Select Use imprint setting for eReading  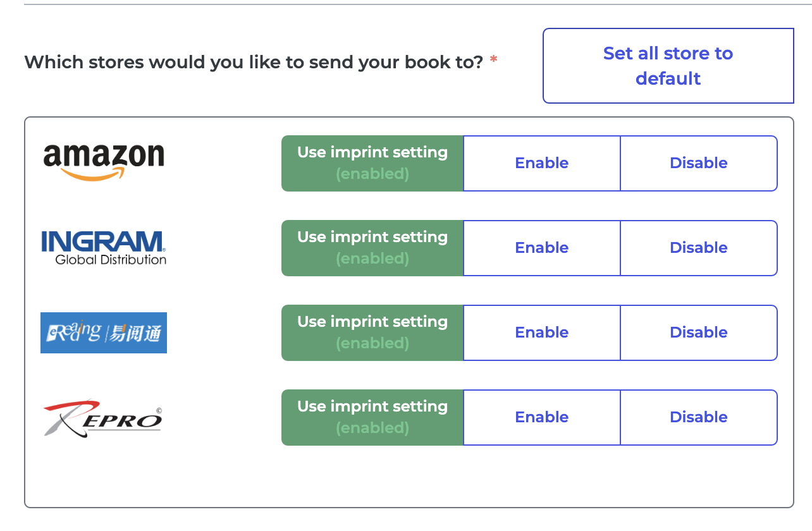tap(372, 333)
